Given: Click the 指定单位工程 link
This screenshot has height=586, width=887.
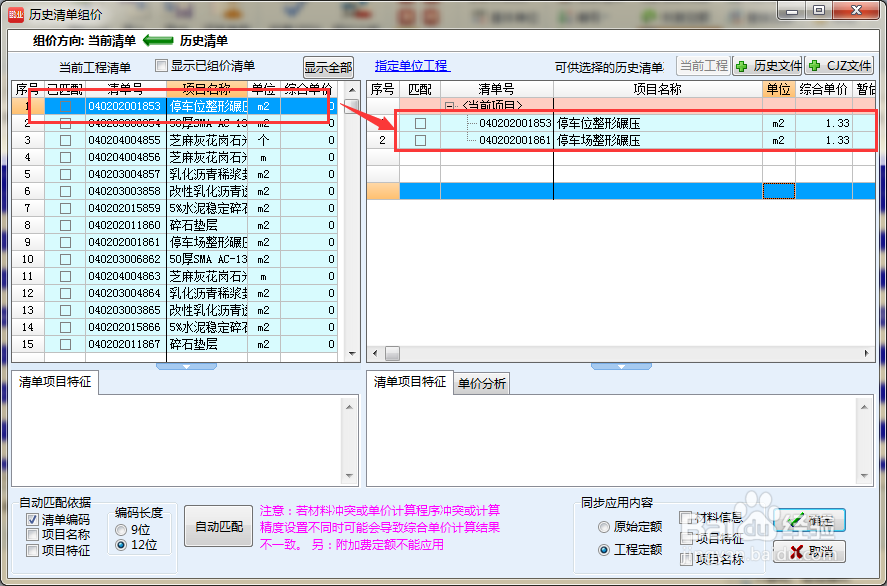Looking at the screenshot, I should click(x=411, y=64).
